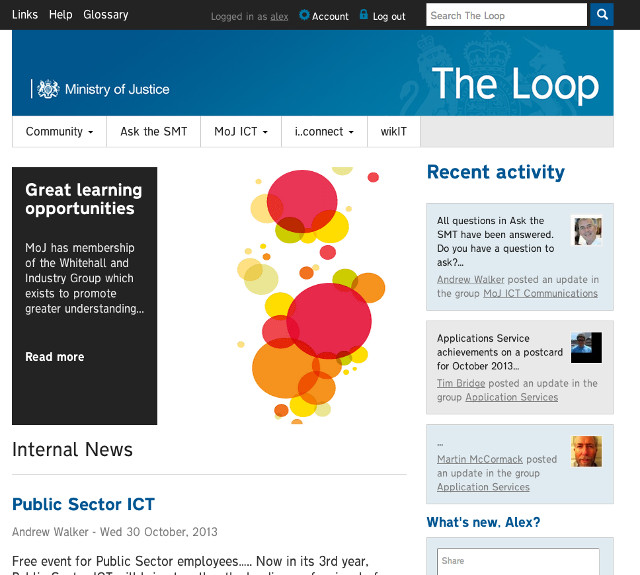The height and width of the screenshot is (575, 640).
Task: Expand the Community dropdown menu
Action: coord(59,131)
